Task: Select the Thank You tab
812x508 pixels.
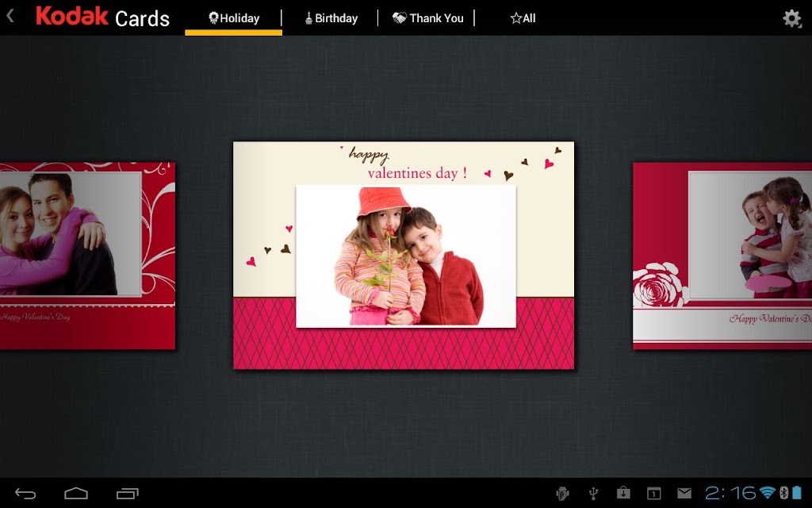Action: (x=427, y=18)
